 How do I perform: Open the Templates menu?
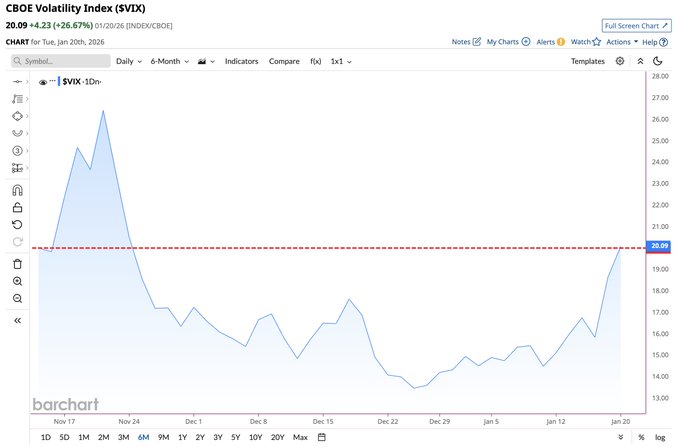point(588,61)
